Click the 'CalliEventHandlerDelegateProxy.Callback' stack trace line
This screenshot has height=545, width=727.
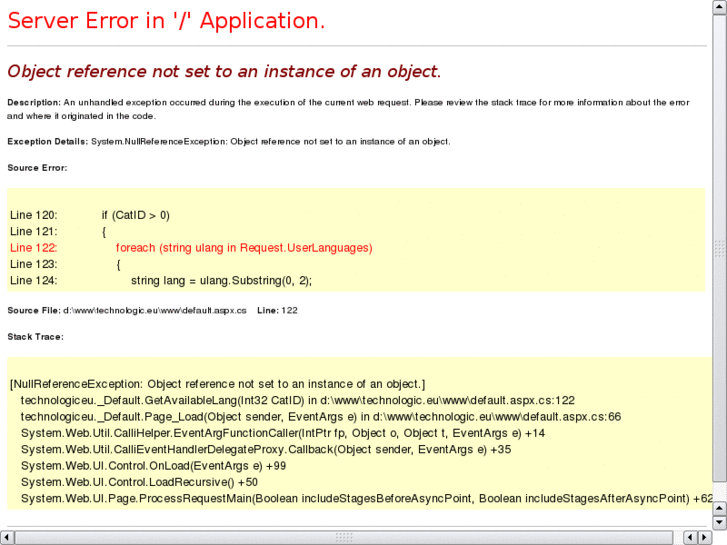click(266, 449)
